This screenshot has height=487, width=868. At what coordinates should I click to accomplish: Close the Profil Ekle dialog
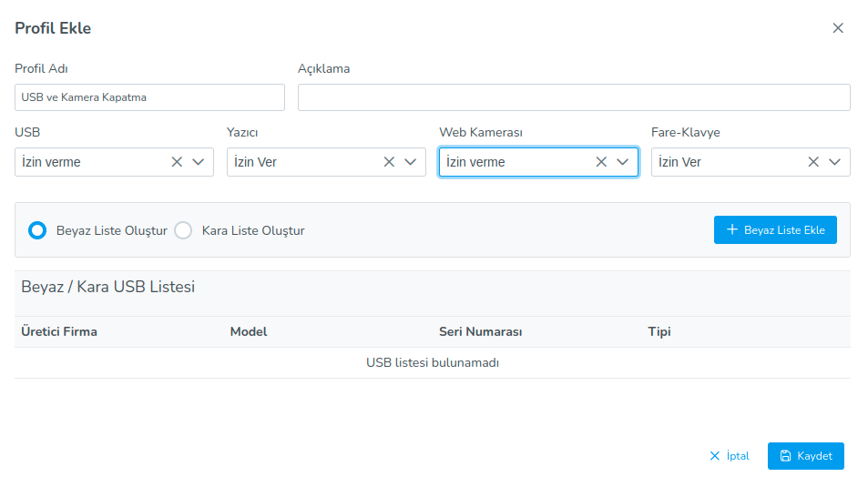point(838,28)
